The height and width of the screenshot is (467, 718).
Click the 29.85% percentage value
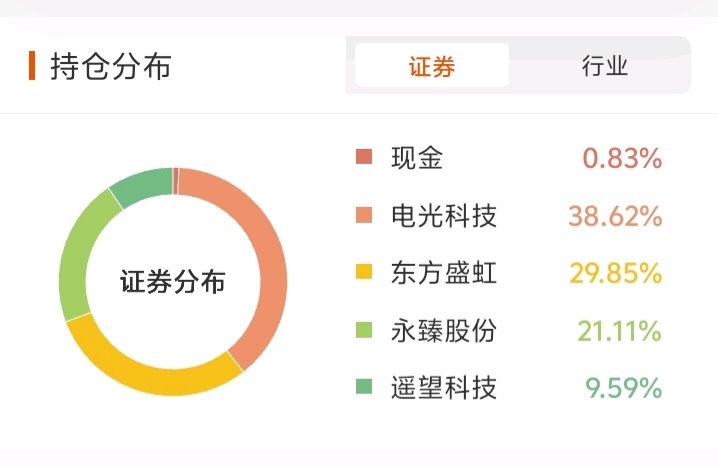615,272
